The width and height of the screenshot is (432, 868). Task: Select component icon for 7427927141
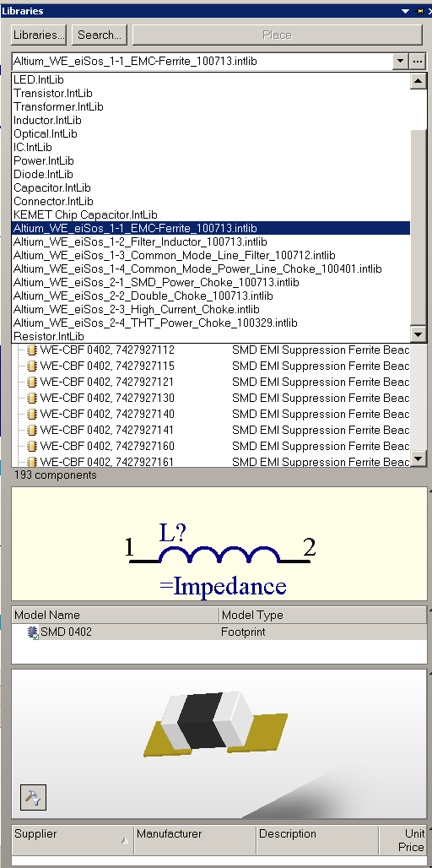tap(32, 430)
